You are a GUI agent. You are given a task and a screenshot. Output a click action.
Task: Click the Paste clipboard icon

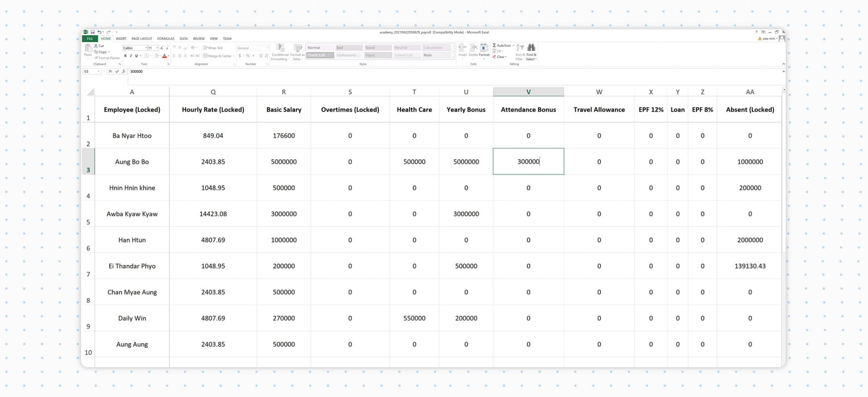click(x=88, y=48)
